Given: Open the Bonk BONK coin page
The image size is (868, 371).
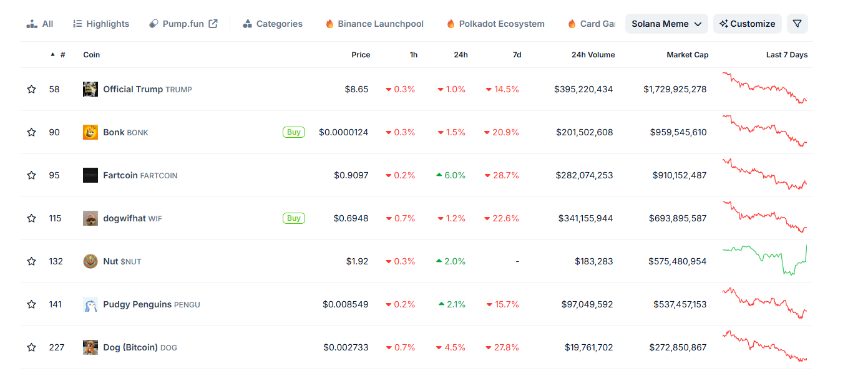Looking at the screenshot, I should point(125,132).
